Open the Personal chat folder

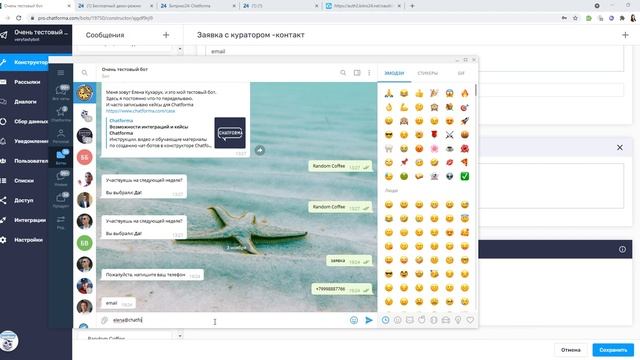[61, 136]
